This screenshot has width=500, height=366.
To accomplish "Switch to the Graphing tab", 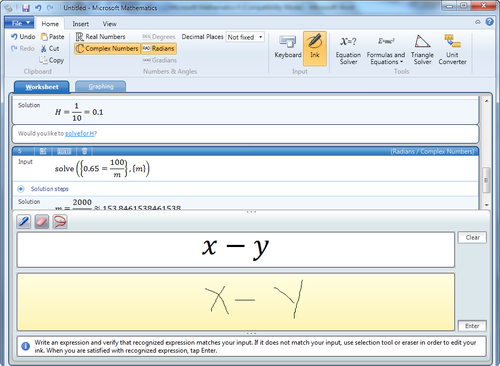I will pyautogui.click(x=101, y=87).
